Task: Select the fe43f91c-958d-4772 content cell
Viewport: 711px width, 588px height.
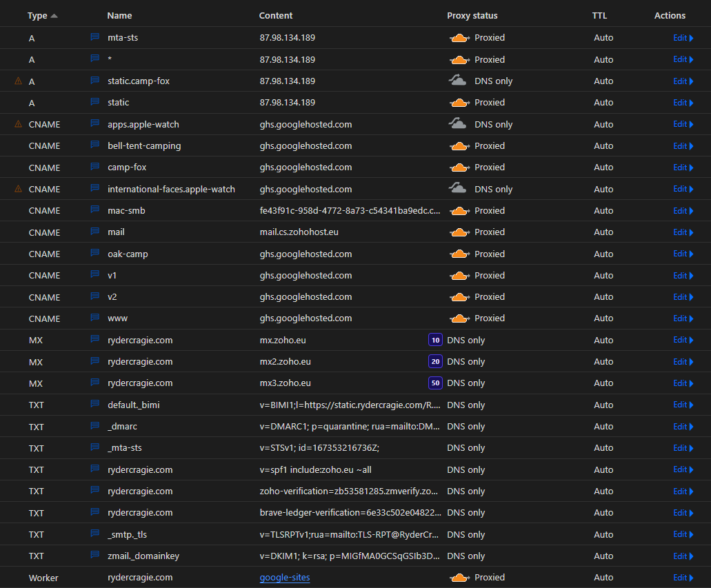Action: coord(350,211)
